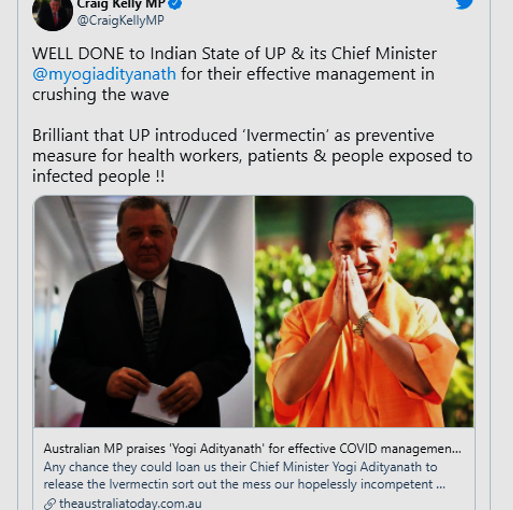Click the 'infected people !!' line of tweet

tap(98, 176)
